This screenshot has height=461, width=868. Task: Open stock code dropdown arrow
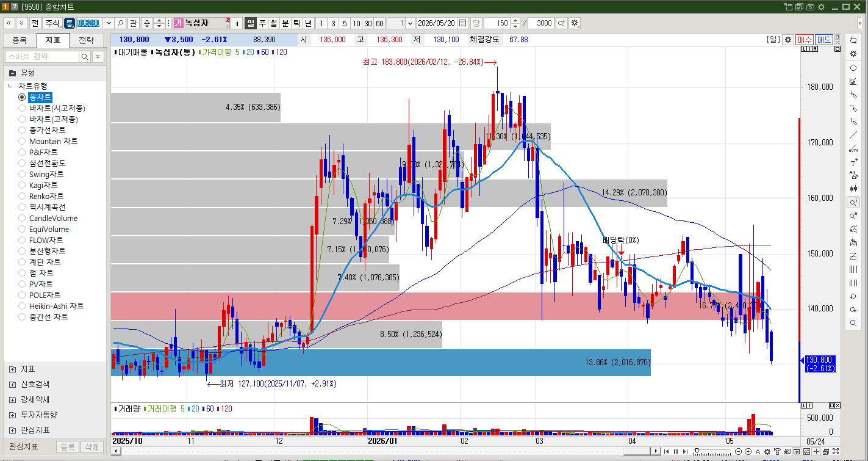pos(109,23)
